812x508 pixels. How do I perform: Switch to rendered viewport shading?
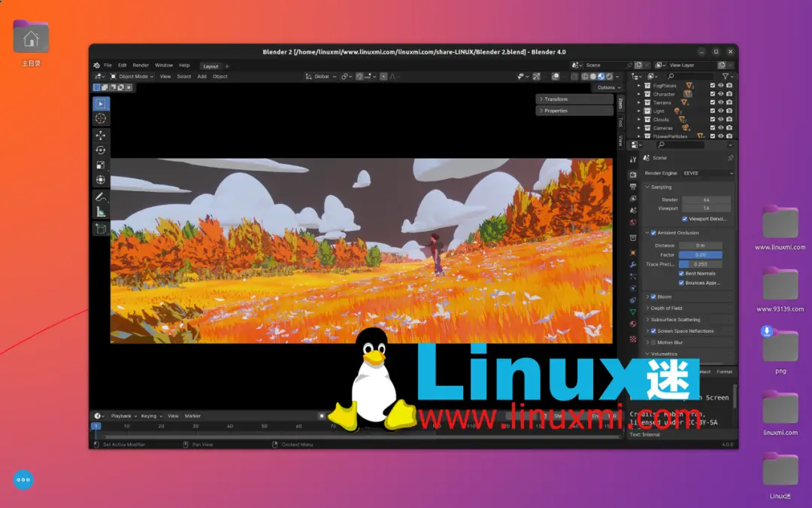click(x=609, y=76)
